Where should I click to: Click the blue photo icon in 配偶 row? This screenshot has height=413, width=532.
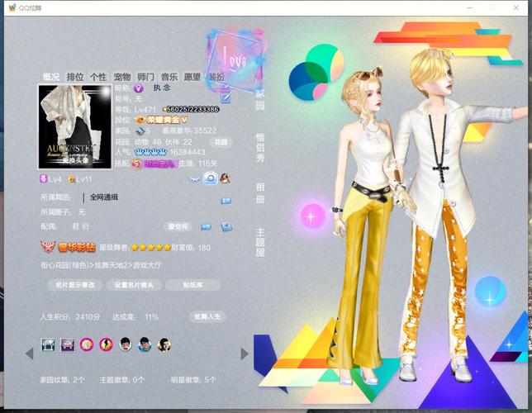226,226
